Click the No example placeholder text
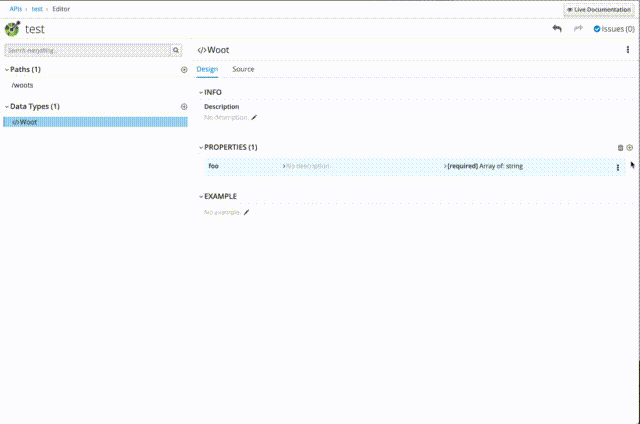Viewport: 640px width, 424px height. [x=222, y=212]
